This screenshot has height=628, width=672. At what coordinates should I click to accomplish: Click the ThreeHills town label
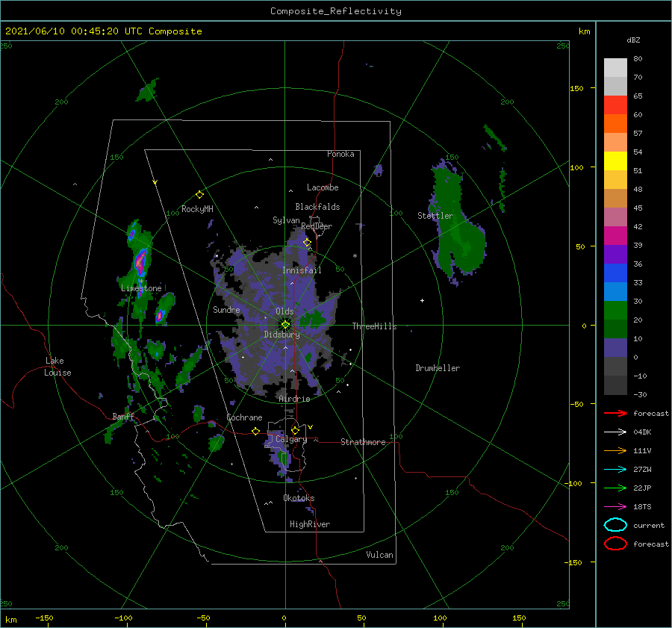[x=375, y=326]
